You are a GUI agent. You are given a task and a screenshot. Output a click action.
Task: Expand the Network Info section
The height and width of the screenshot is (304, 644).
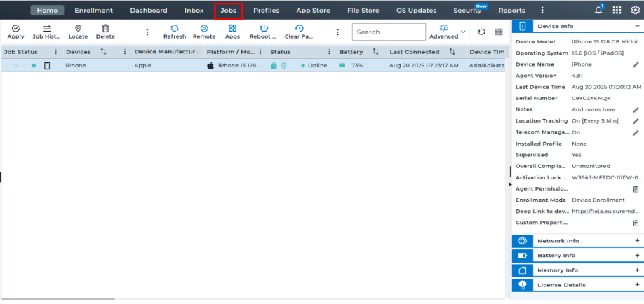[637, 241]
